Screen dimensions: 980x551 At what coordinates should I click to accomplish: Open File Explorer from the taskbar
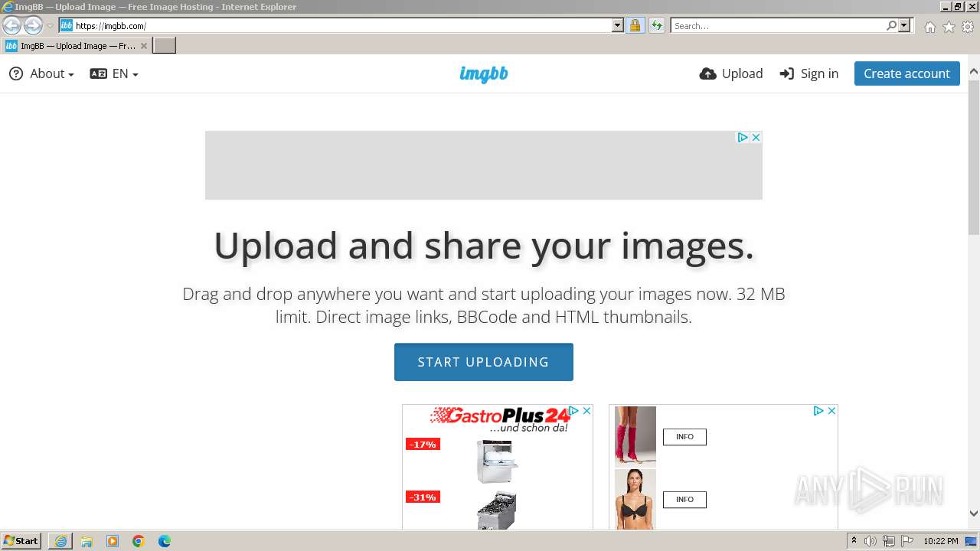coord(87,541)
